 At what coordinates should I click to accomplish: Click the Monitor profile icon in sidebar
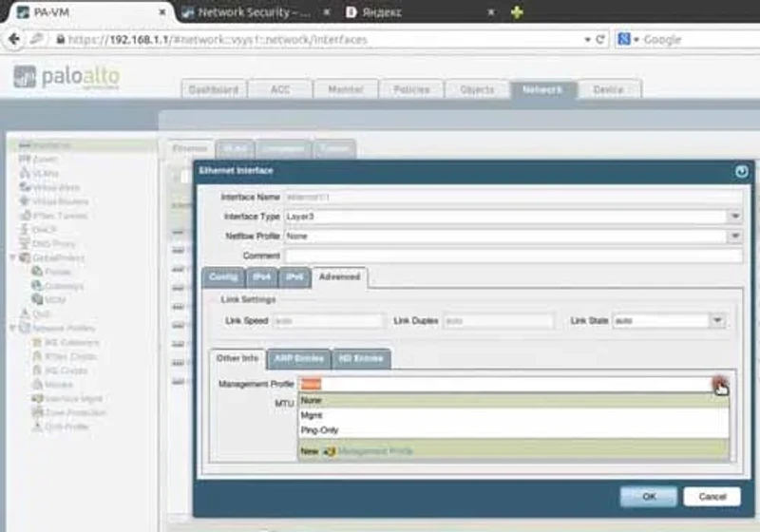coord(37,385)
